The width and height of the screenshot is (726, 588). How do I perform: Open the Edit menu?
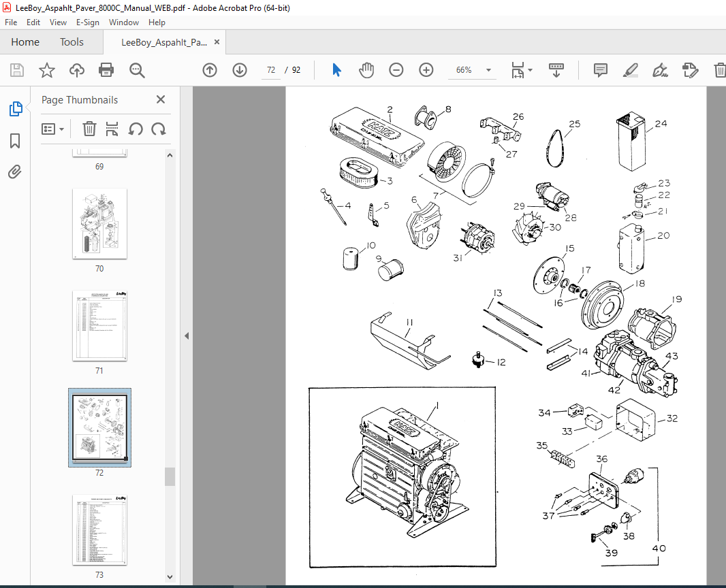click(33, 22)
